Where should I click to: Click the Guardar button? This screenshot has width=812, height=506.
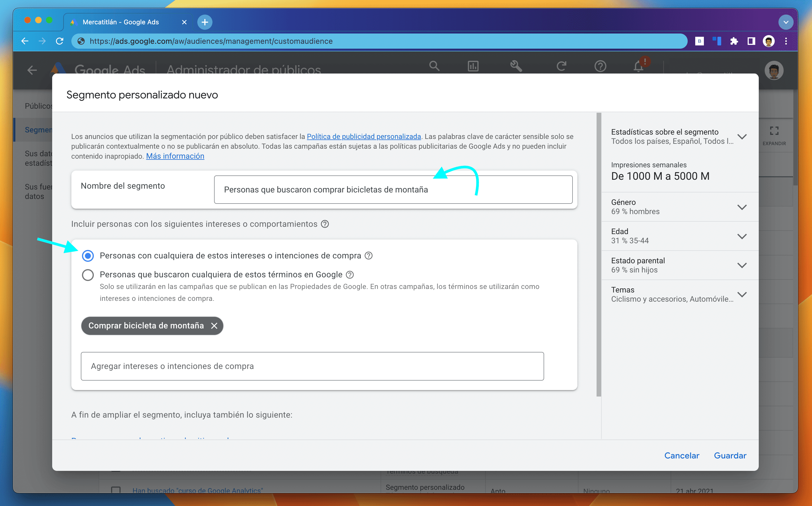point(730,455)
